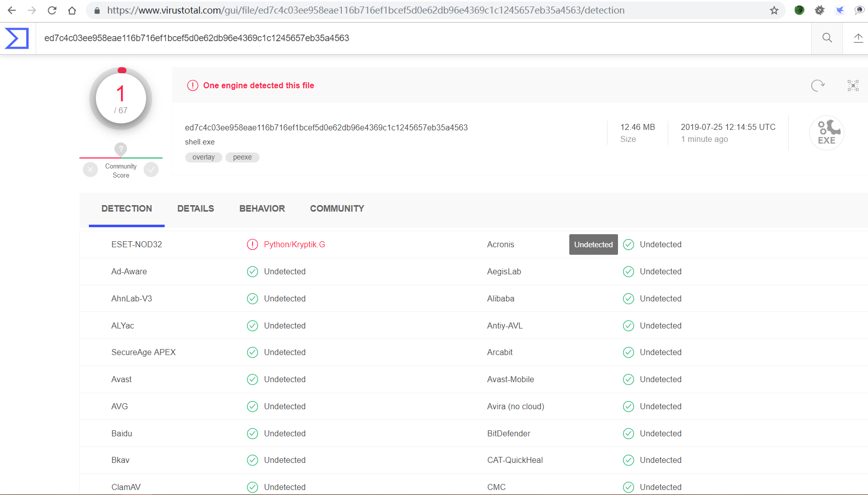Open the green browser extension icon
Viewport: 868px width, 495px height.
point(799,10)
